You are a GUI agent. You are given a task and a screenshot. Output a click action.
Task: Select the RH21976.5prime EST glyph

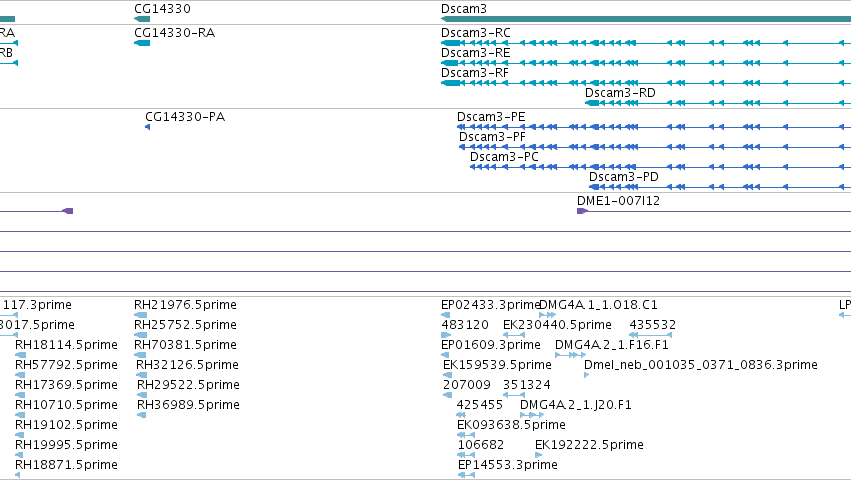click(140, 315)
